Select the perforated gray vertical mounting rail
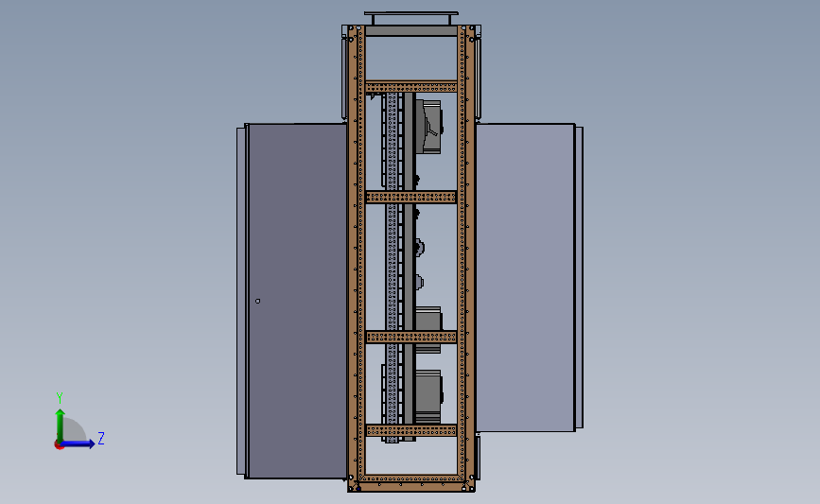The height and width of the screenshot is (504, 820). click(x=392, y=267)
